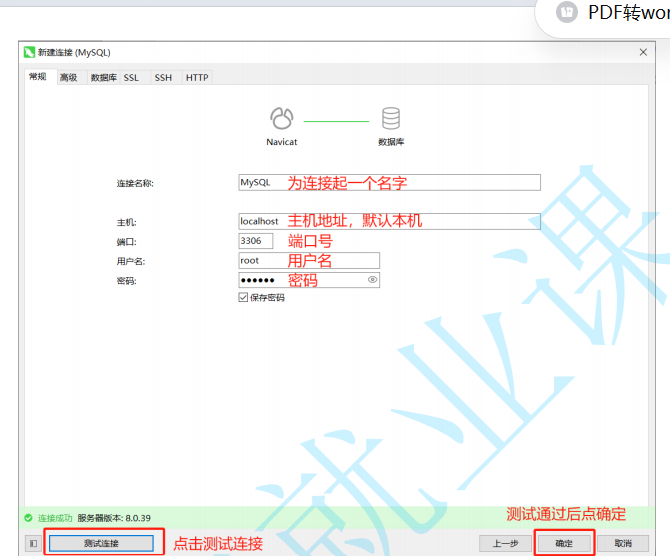Click the 用户名 field containing root
Image resolution: width=670 pixels, height=556 pixels.
pyautogui.click(x=309, y=260)
